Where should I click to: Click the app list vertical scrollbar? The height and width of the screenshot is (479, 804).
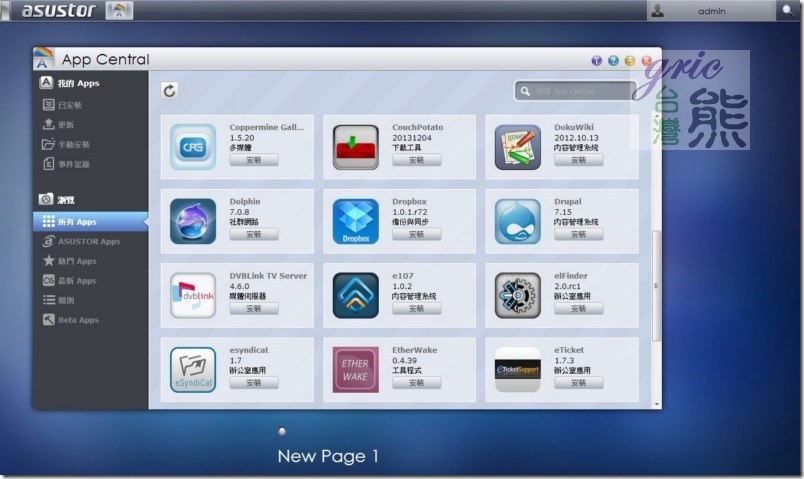tap(656, 286)
